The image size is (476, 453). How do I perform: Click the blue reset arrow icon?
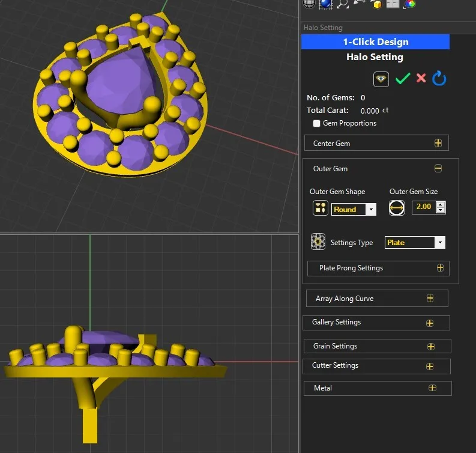coord(439,79)
